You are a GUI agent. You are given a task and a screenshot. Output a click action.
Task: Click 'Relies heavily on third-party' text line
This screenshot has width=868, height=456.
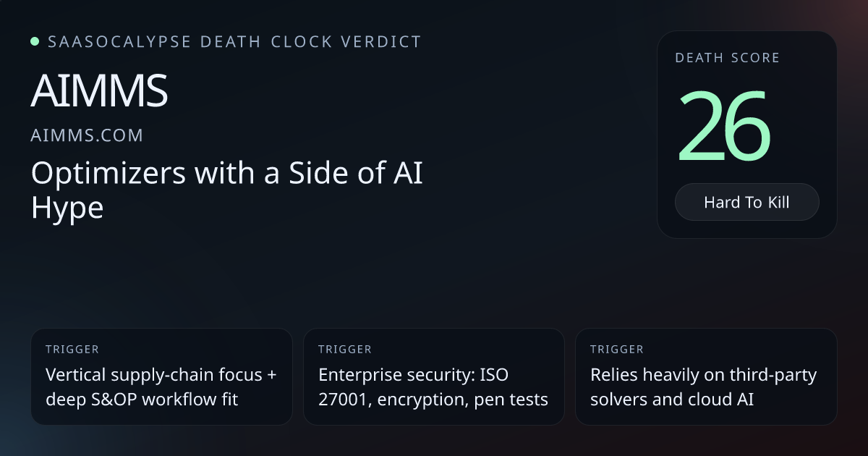click(x=703, y=375)
